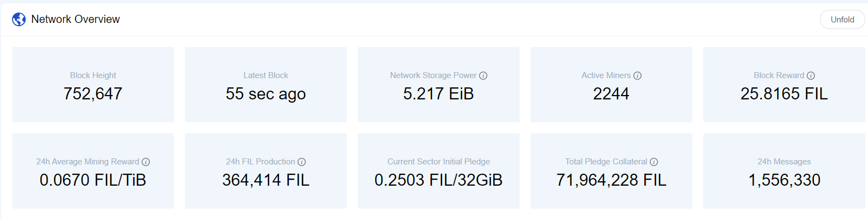Click the 5.217 EiB storage power value
Image resolution: width=868 pixels, height=219 pixels.
439,94
